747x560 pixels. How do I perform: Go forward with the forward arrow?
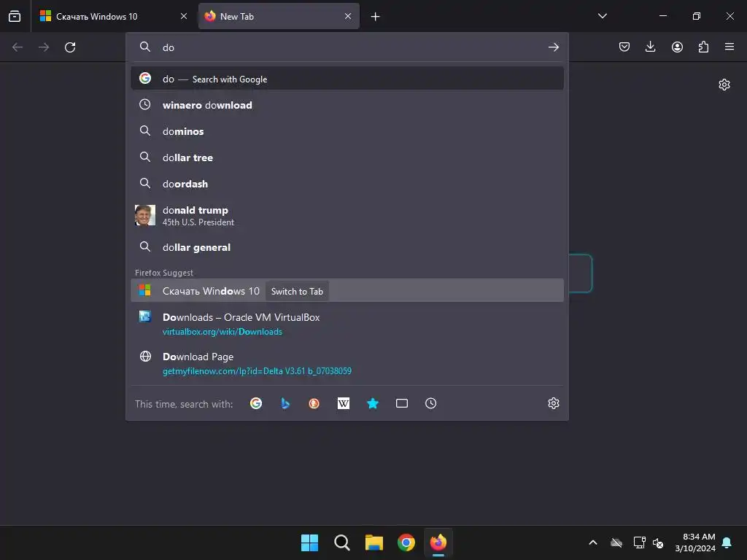point(44,47)
